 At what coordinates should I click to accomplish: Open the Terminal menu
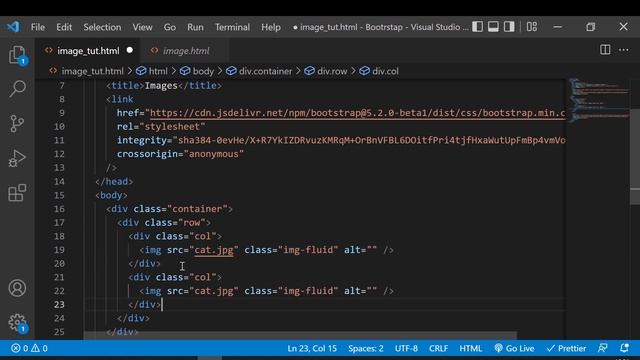click(232, 27)
